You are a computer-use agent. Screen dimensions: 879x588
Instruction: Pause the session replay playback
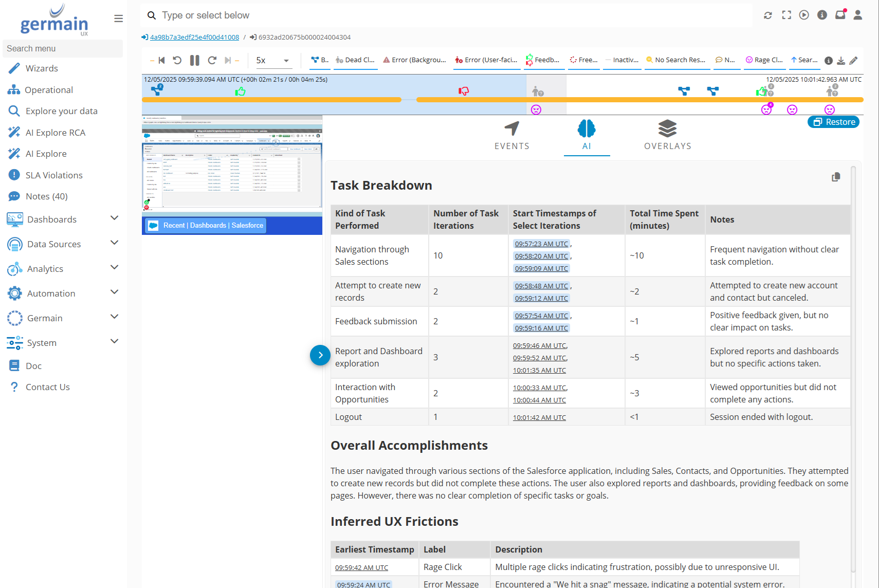tap(194, 60)
